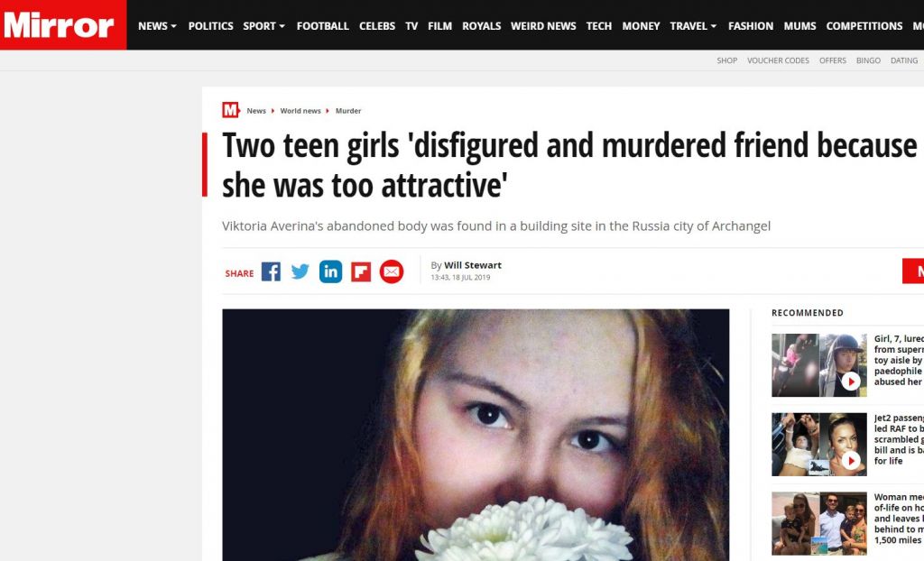Screen dimensions: 924x561
Task: Share the article on LinkedIn
Action: (330, 271)
